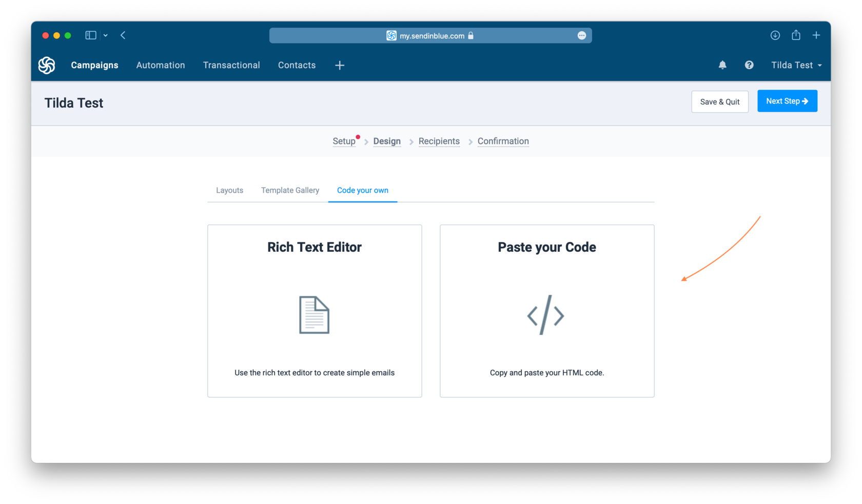Screen dimensions: 862x504
Task: Open the Campaigns menu
Action: click(94, 65)
